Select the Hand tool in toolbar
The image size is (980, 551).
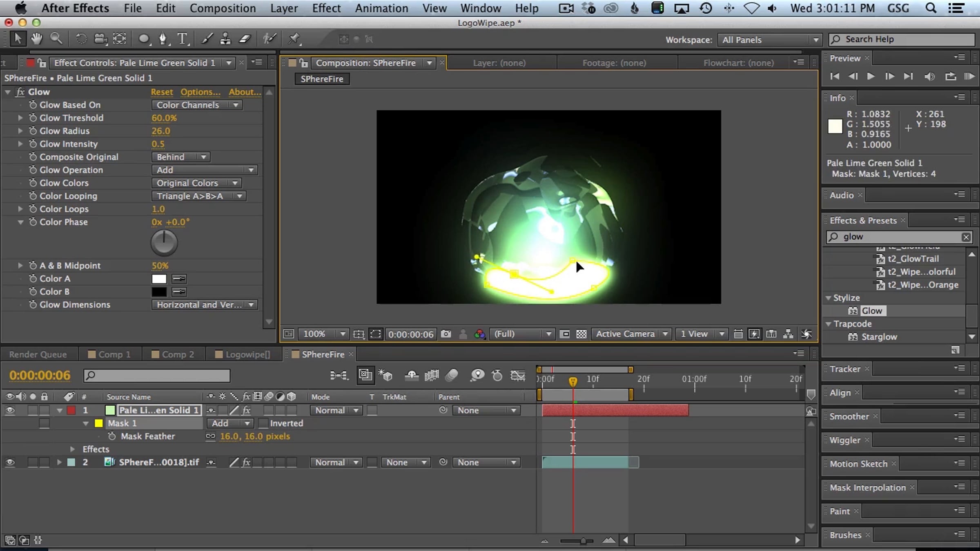point(37,39)
